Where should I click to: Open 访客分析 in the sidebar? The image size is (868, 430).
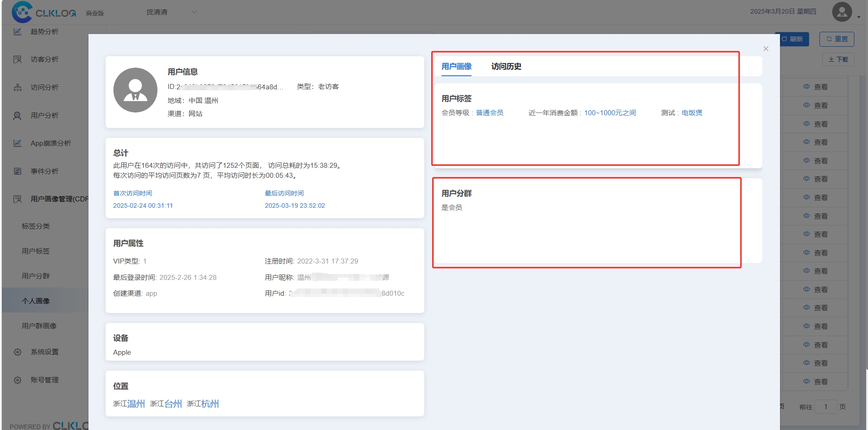coord(44,59)
